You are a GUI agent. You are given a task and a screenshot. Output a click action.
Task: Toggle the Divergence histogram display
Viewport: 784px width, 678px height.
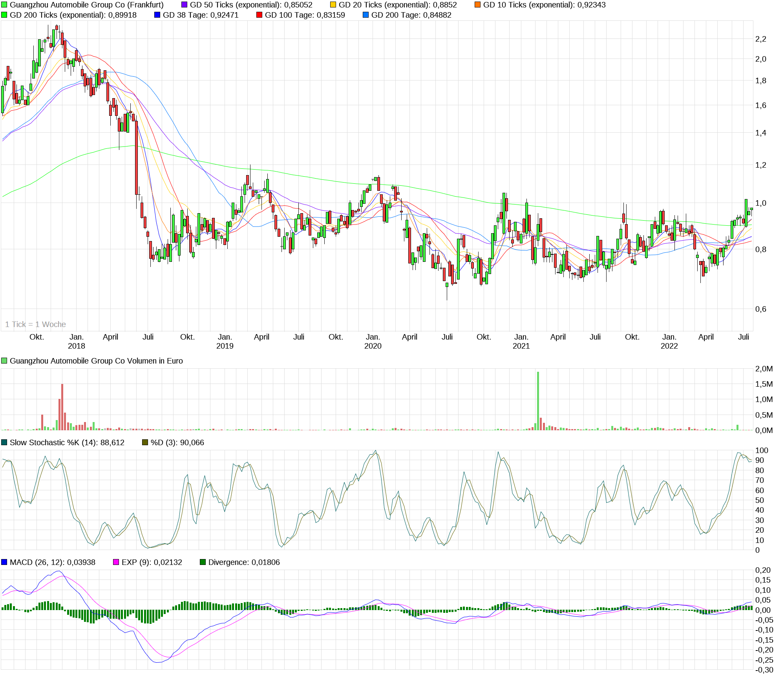click(x=204, y=562)
